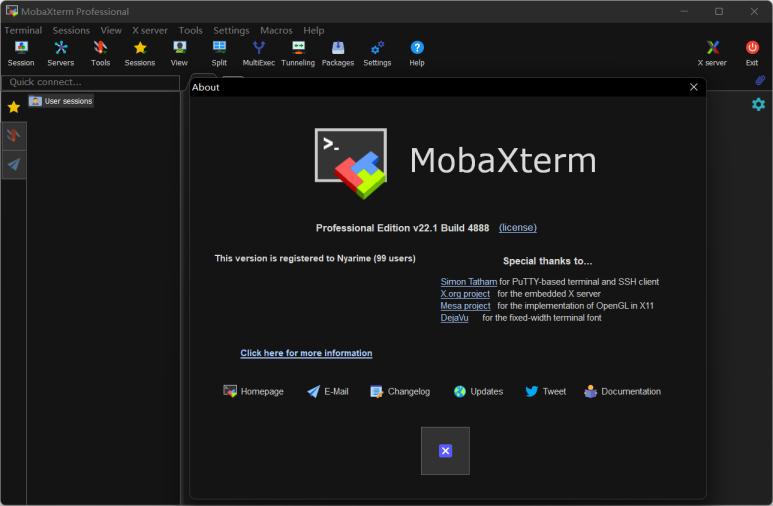773x506 pixels.
Task: Click the E-Mail button in About
Action: [328, 392]
